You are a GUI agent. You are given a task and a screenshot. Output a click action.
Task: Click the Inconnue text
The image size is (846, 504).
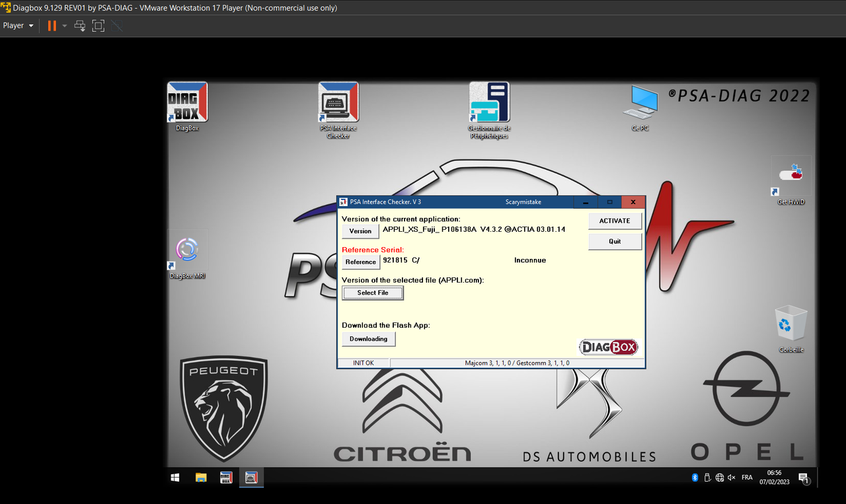pos(530,260)
